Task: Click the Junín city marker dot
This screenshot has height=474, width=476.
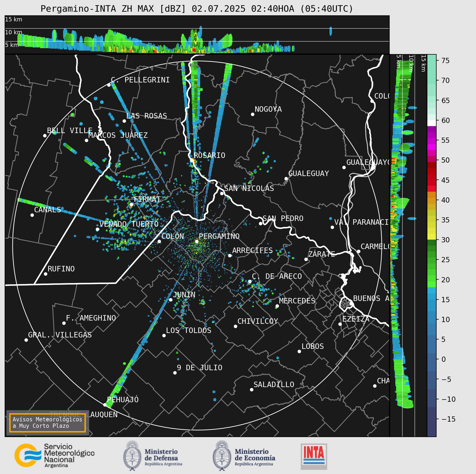Action: [171, 300]
